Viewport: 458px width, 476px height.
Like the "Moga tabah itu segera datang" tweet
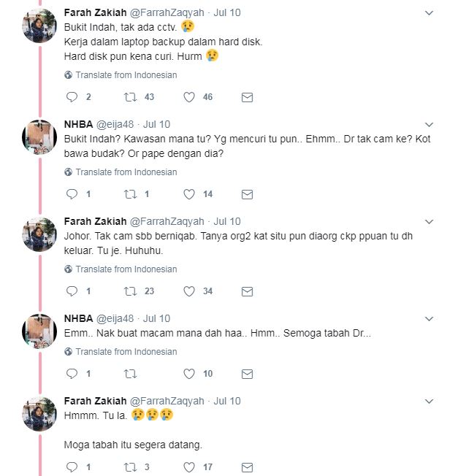coord(189,467)
